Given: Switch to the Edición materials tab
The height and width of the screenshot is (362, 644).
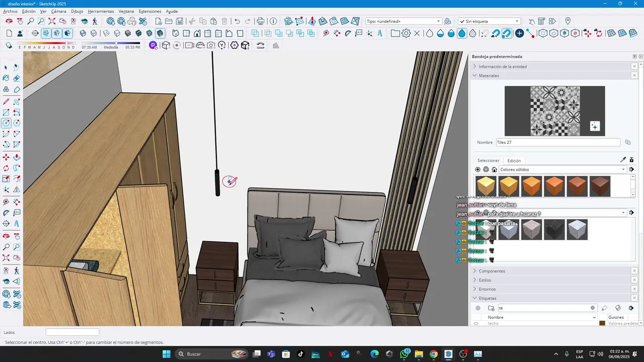Looking at the screenshot, I should pyautogui.click(x=514, y=160).
